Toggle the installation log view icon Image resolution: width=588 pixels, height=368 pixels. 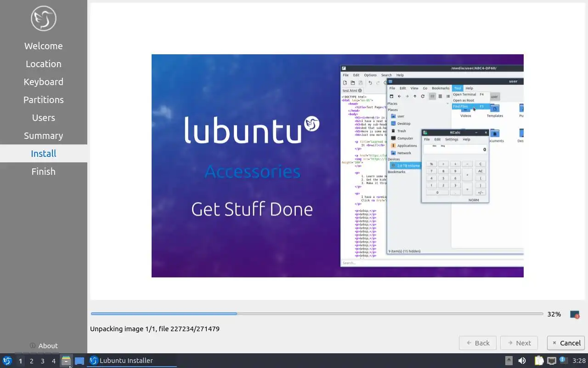(x=574, y=315)
